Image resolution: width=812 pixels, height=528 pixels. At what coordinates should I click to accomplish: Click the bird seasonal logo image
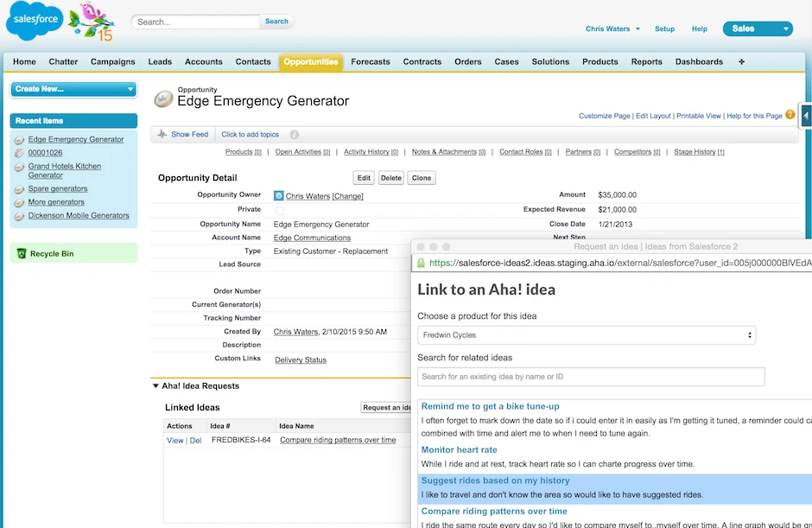tap(92, 22)
